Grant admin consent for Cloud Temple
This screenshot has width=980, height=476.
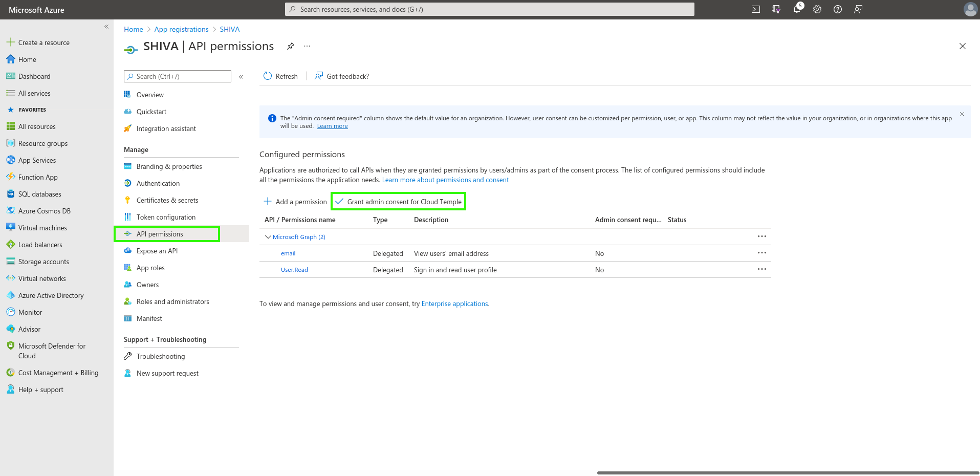399,202
